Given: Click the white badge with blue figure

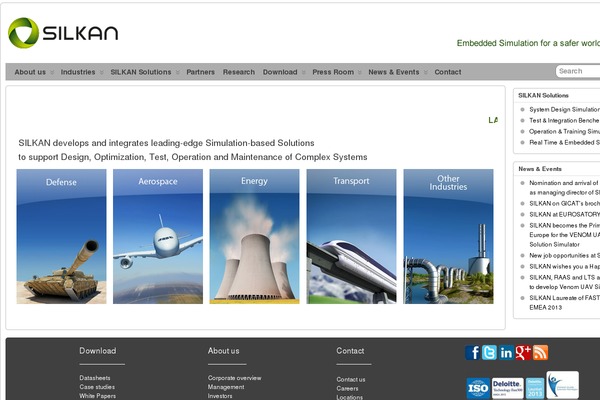Looking at the screenshot, I should pyautogui.click(x=562, y=385).
